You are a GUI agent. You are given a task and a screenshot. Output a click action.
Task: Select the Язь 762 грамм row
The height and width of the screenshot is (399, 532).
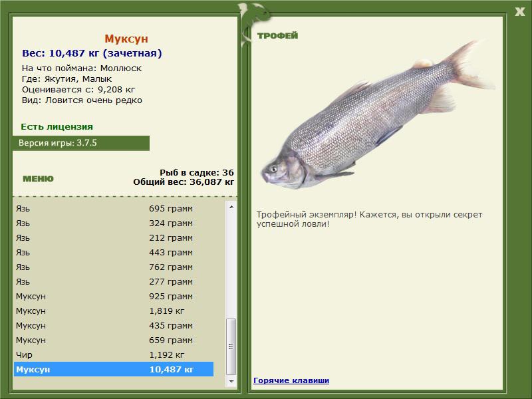point(114,267)
